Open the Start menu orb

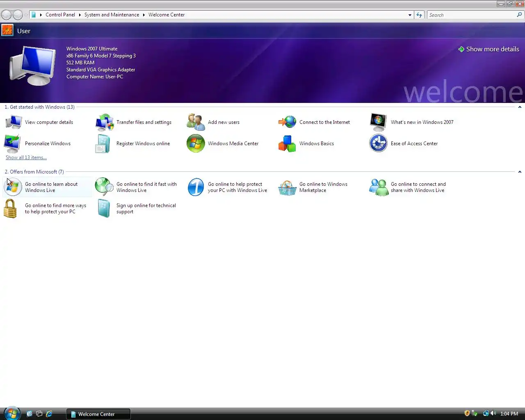[x=11, y=413]
